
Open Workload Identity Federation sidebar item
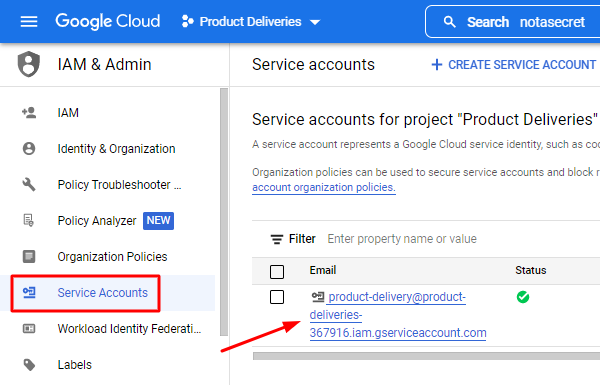pos(129,329)
